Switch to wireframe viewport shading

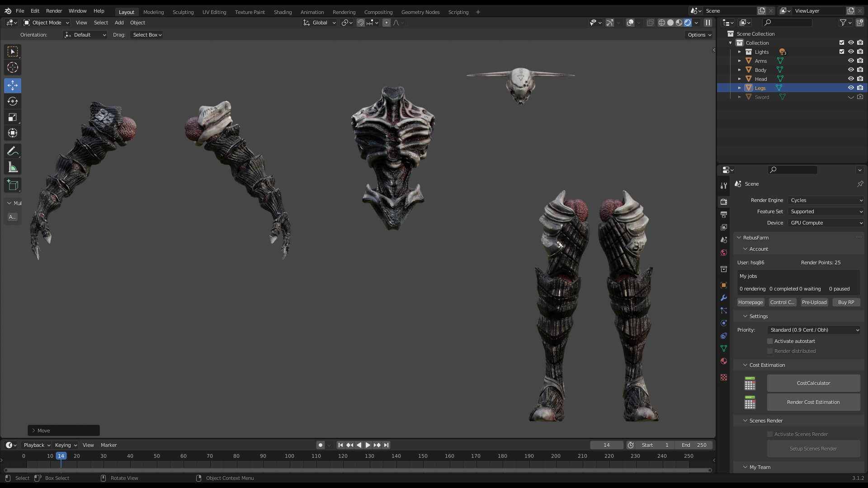tap(662, 23)
